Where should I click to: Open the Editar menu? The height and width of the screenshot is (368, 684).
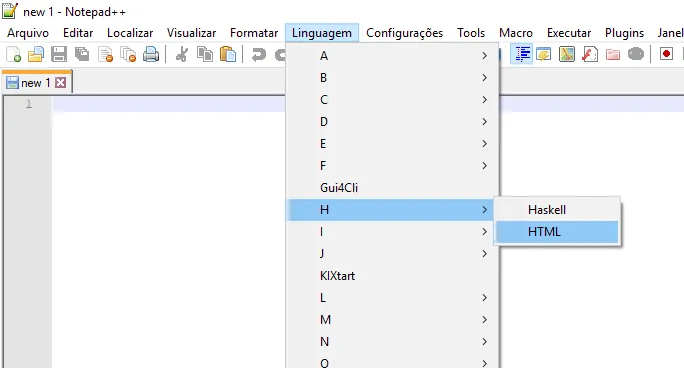click(78, 33)
